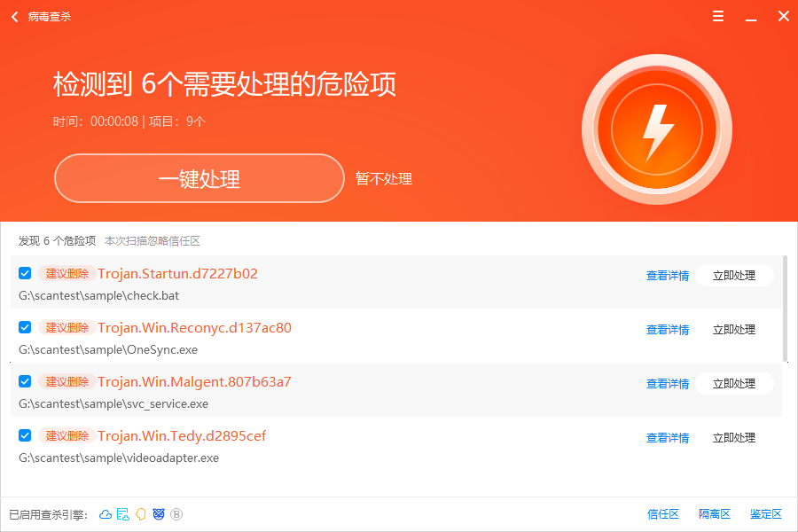The width and height of the screenshot is (798, 532).
Task: Click 立即处理 for OneSync.exe
Action: (x=733, y=330)
